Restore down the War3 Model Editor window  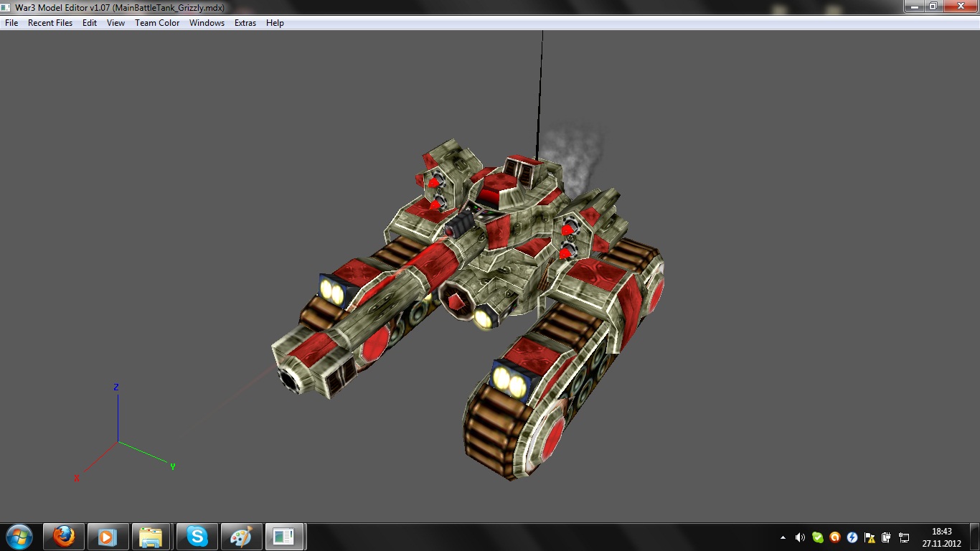coord(933,6)
